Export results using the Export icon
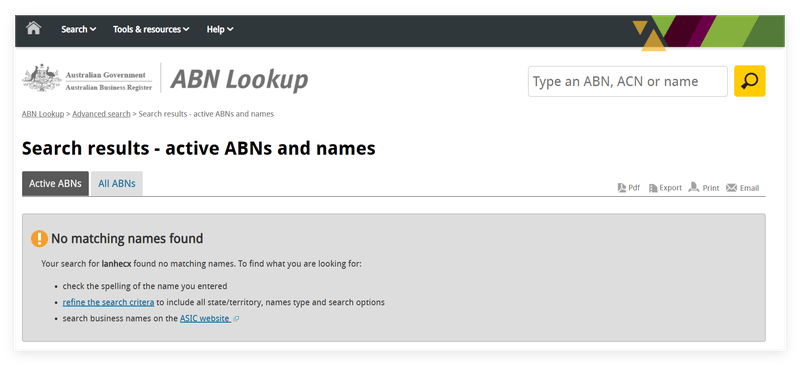Screen dimensions: 800x365 tap(665, 188)
